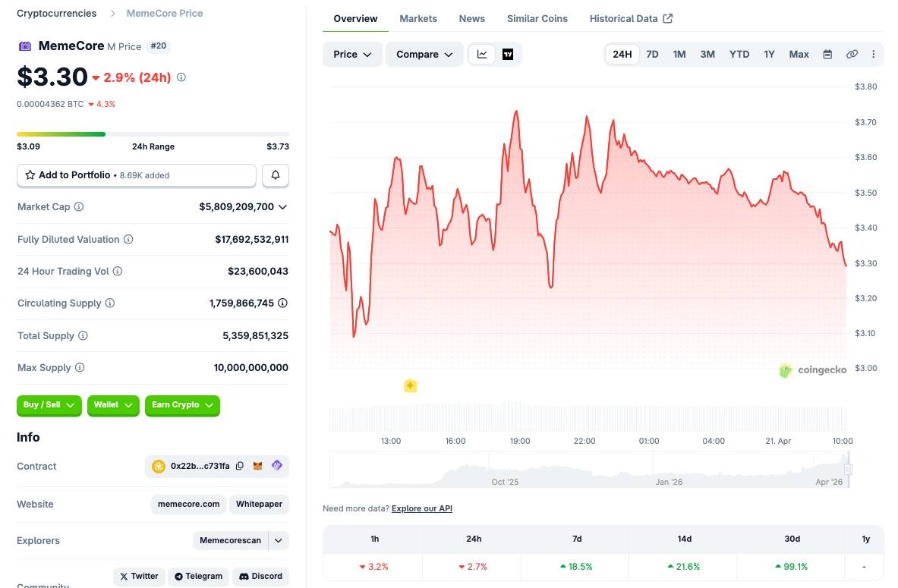Viewport: 898px width, 588px height.
Task: Select the line chart view icon
Action: (482, 54)
